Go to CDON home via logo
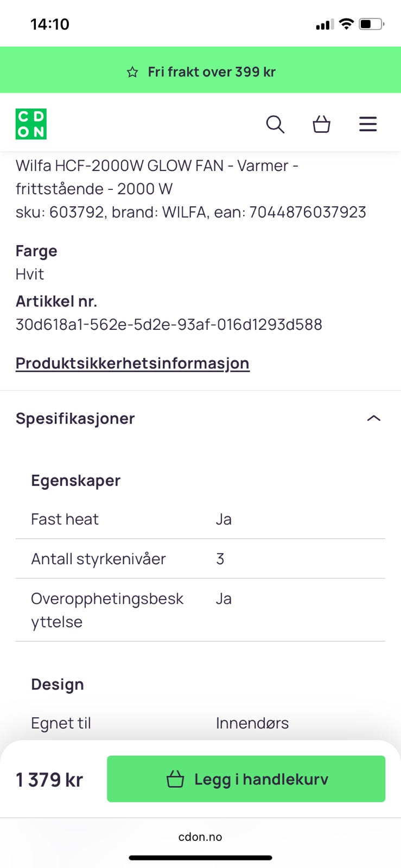Screen dimensions: 401x868 31,124
